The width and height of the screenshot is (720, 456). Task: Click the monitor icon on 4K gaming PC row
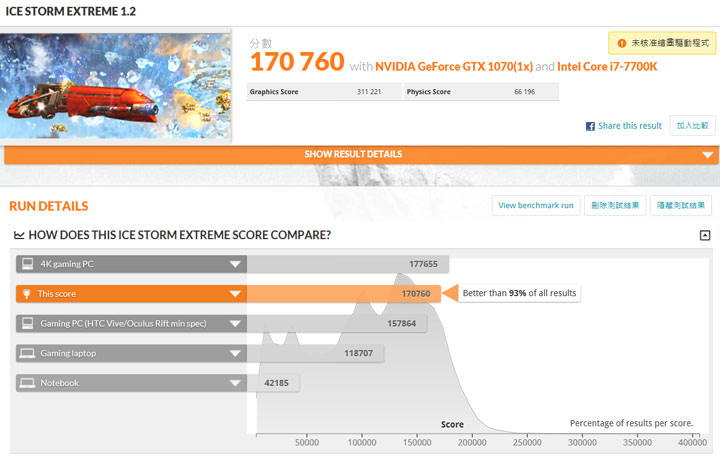[x=28, y=265]
